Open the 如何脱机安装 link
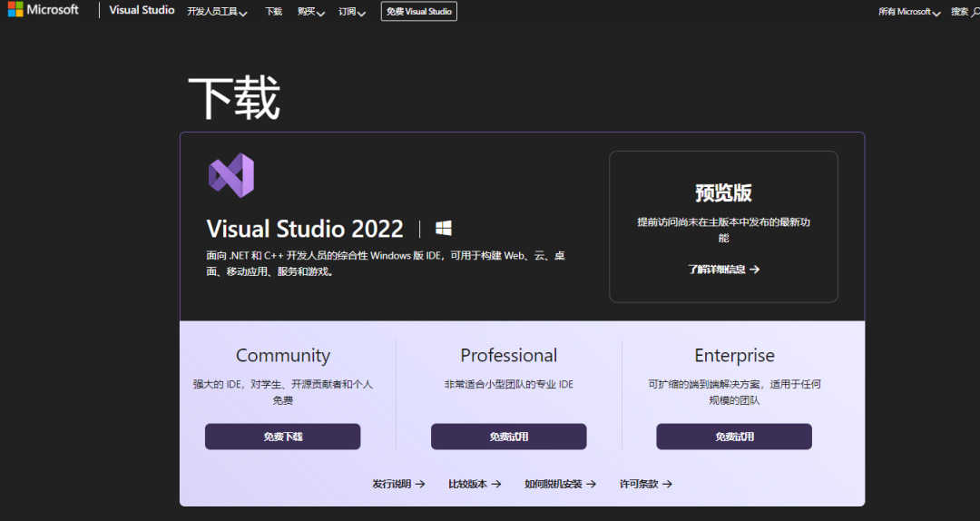980x521 pixels. (x=561, y=484)
